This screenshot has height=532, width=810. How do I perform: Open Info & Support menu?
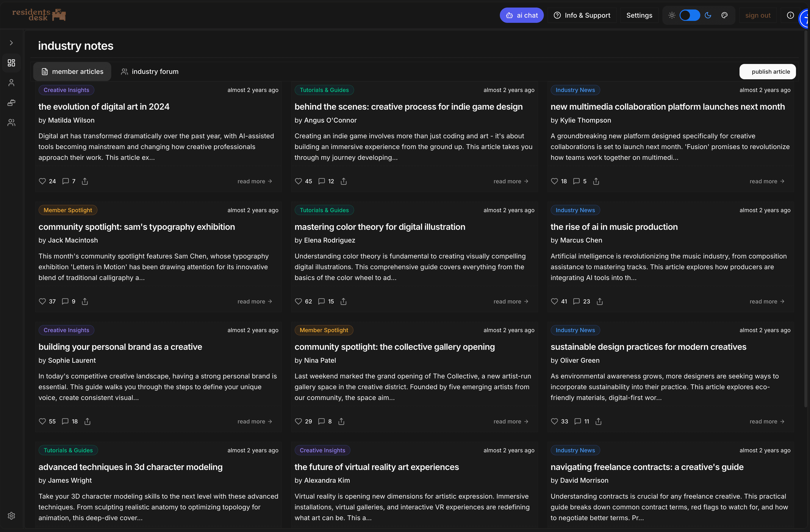click(582, 15)
